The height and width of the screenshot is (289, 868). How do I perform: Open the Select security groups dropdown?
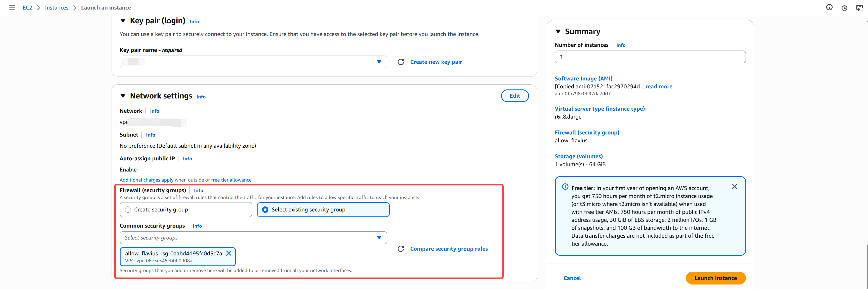253,238
